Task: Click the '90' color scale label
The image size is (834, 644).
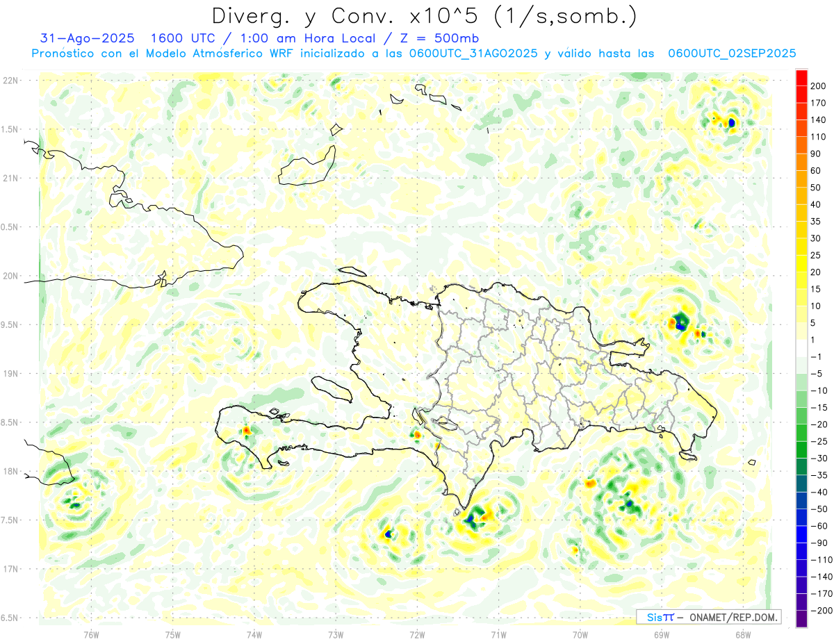Action: (816, 154)
